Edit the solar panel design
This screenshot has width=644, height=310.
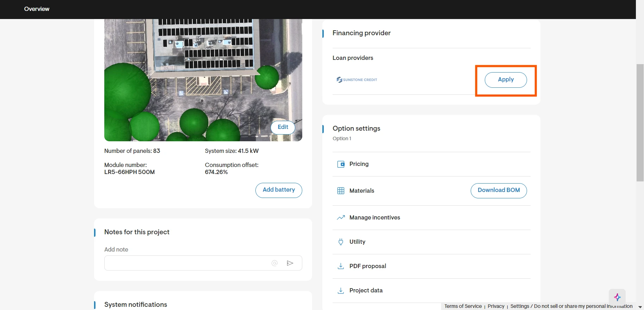point(283,127)
